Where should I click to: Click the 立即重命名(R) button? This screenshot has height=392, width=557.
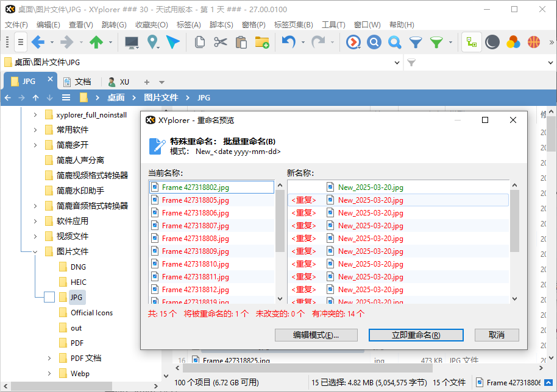[415, 335]
